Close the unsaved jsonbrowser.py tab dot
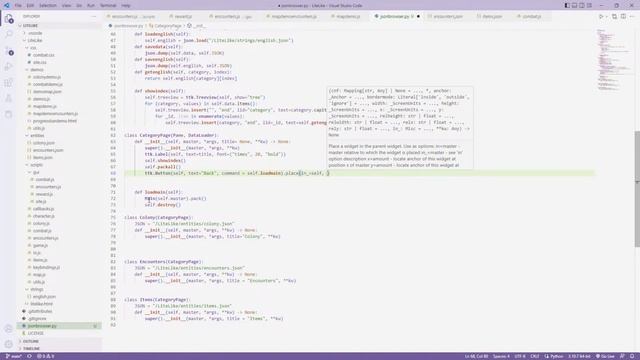 click(418, 16)
